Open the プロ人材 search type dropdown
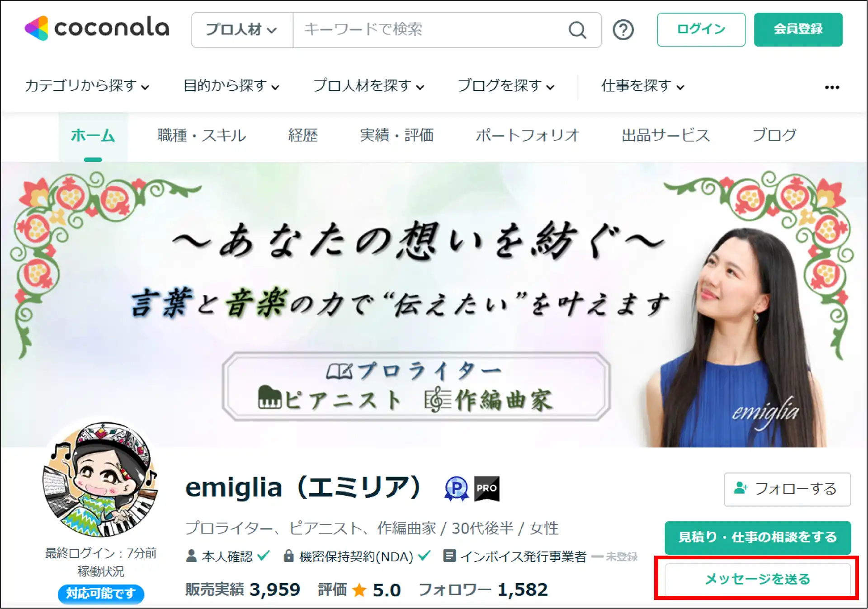The image size is (868, 609). (x=242, y=30)
